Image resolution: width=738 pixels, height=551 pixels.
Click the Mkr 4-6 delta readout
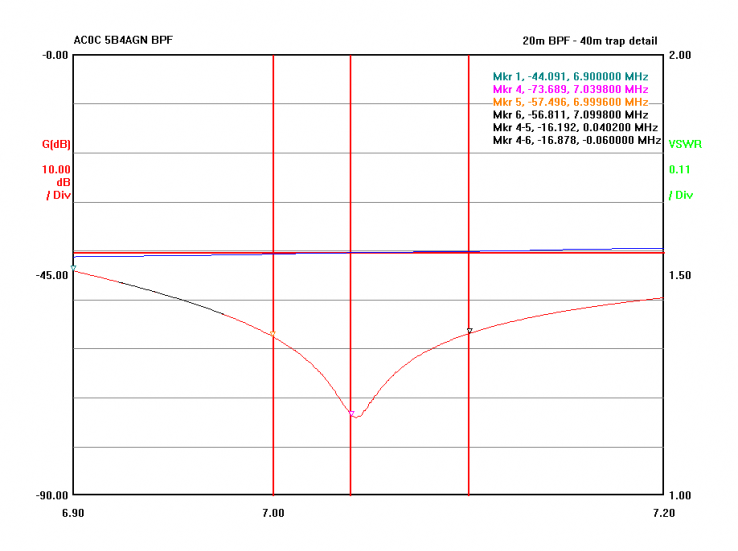[x=576, y=142]
